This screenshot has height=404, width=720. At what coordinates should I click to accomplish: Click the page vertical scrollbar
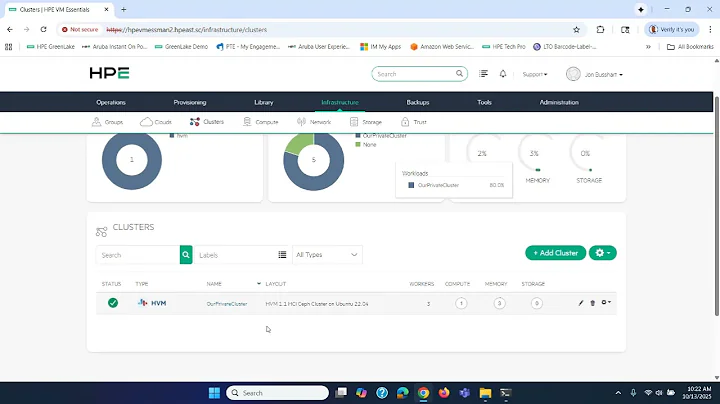click(716, 206)
